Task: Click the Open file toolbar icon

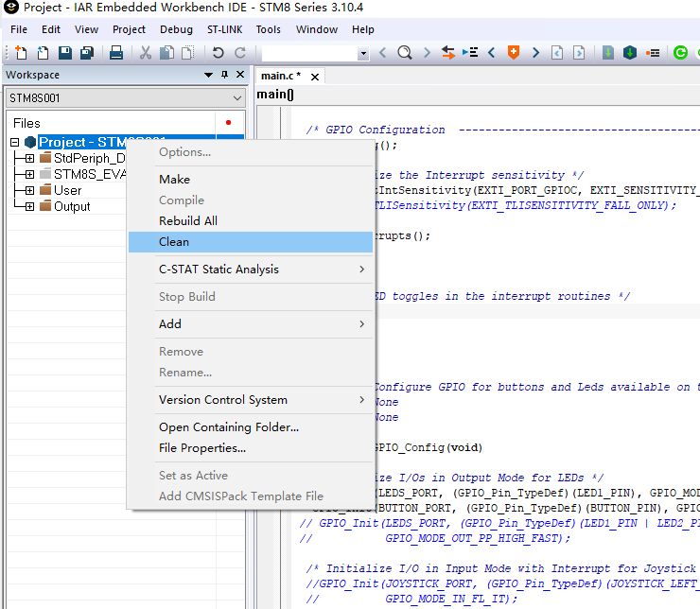Action: pos(43,53)
